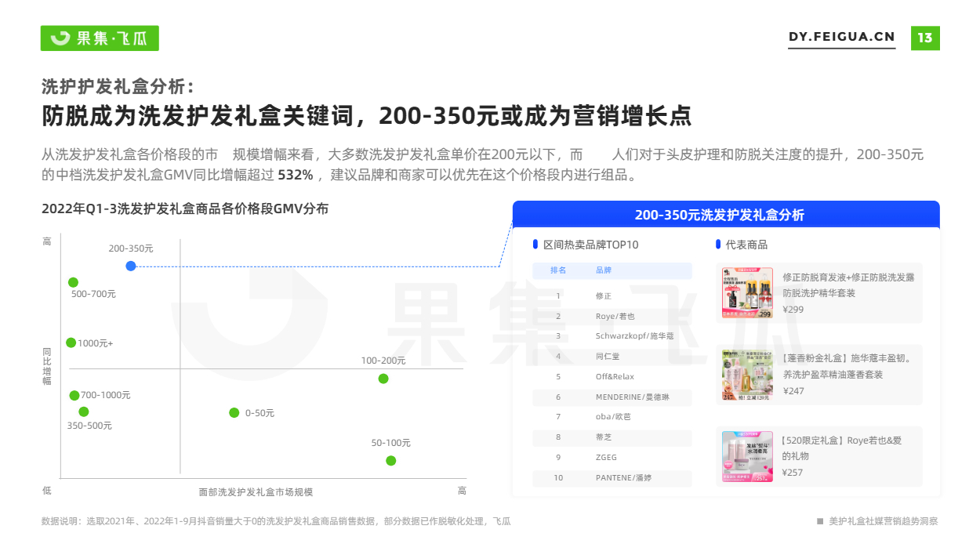Click the 美护礼盒社媒营销趋势洞察 footer text

[x=884, y=521]
